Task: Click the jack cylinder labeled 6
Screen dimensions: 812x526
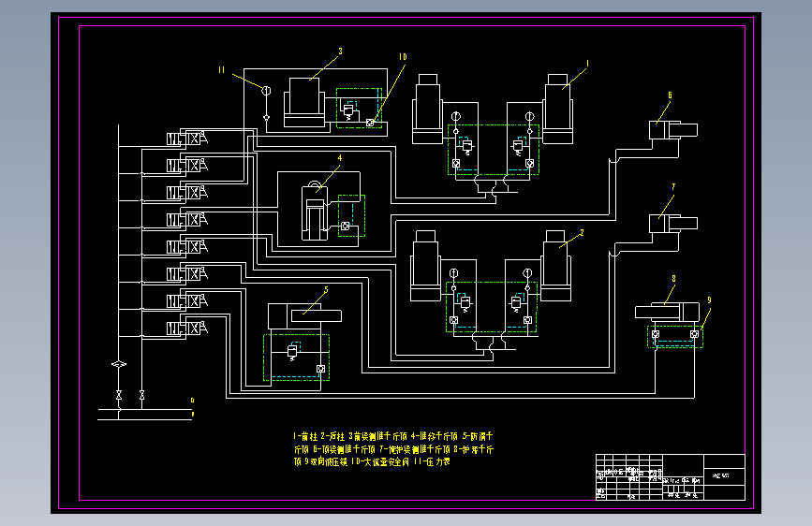Action: [673, 130]
